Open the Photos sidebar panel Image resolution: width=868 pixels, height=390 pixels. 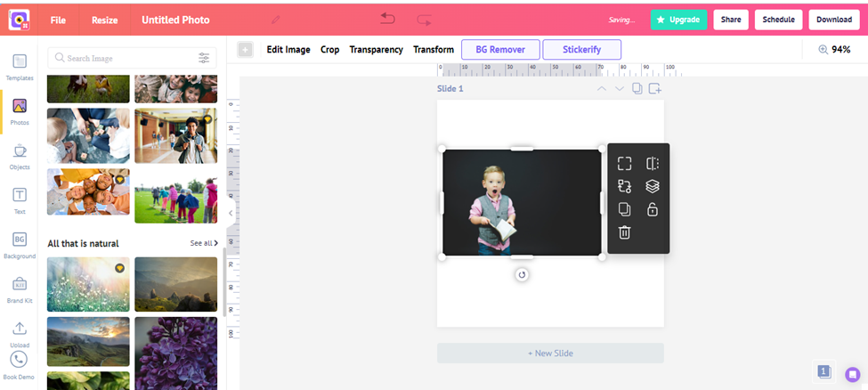pyautogui.click(x=20, y=112)
